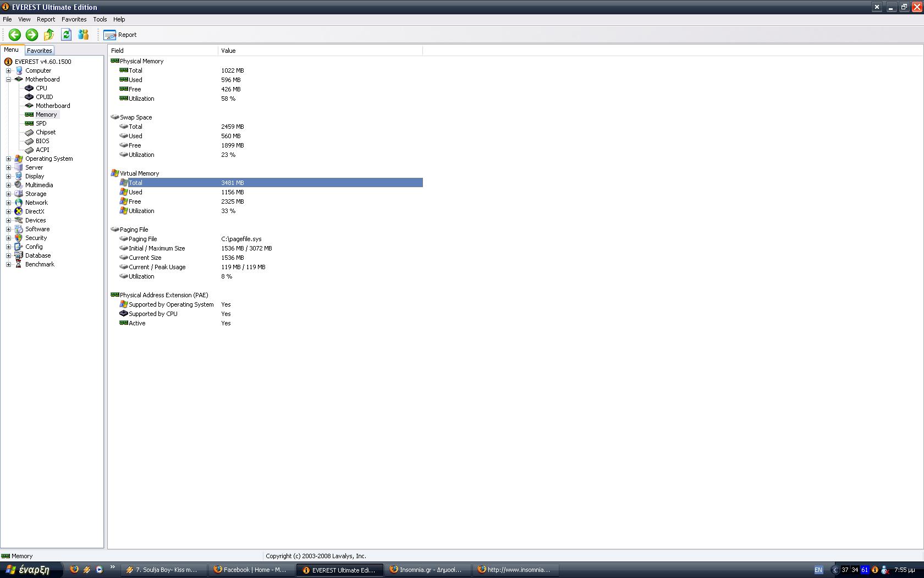The height and width of the screenshot is (578, 924).
Task: Select the Initial / Maximum Size row
Action: coord(266,248)
